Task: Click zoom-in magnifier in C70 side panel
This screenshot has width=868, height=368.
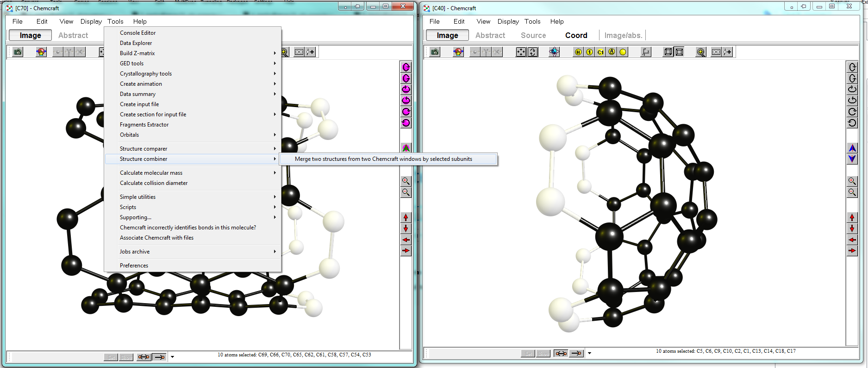Action: pyautogui.click(x=406, y=181)
